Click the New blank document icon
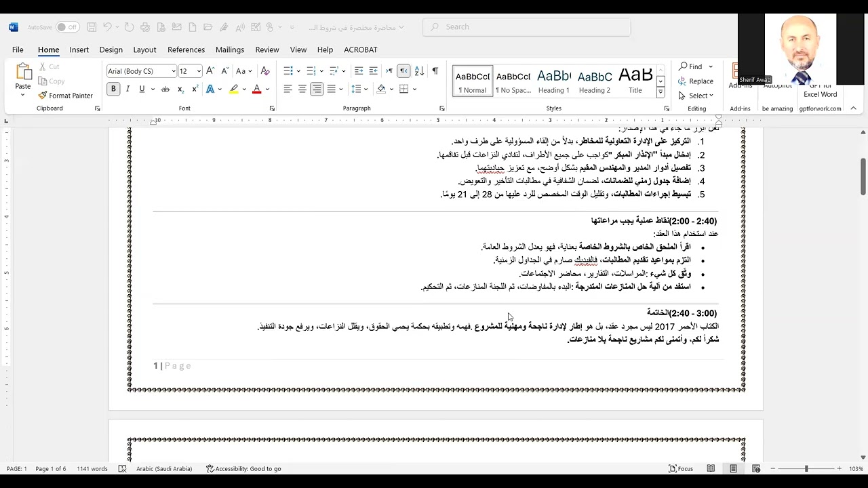Image resolution: width=868 pixels, height=488 pixels. coord(193,27)
